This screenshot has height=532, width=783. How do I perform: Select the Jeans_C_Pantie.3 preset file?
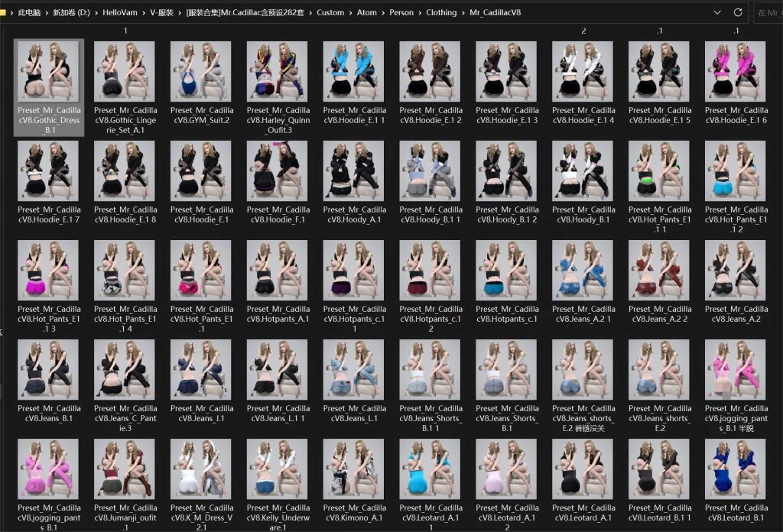pyautogui.click(x=124, y=369)
